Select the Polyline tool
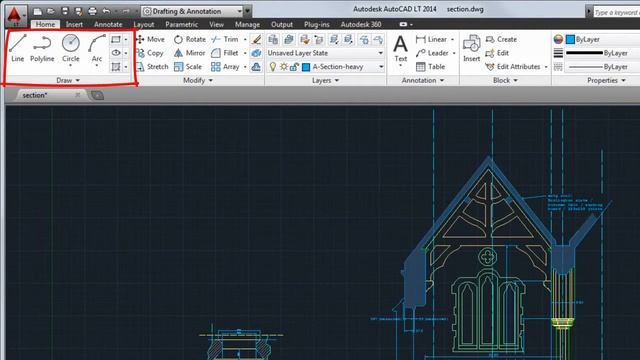The width and height of the screenshot is (640, 360). tap(42, 48)
